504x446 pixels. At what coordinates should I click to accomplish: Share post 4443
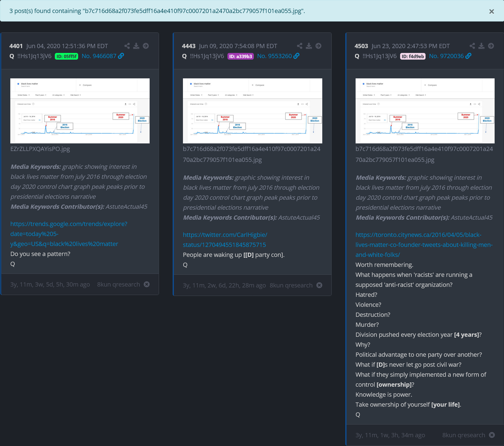point(300,46)
